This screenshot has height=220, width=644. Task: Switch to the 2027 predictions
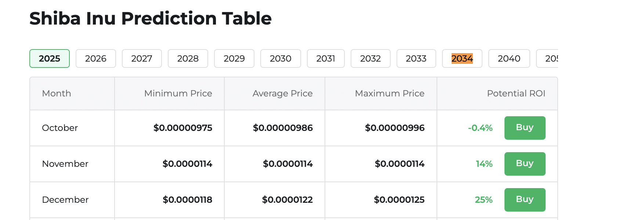point(142,58)
